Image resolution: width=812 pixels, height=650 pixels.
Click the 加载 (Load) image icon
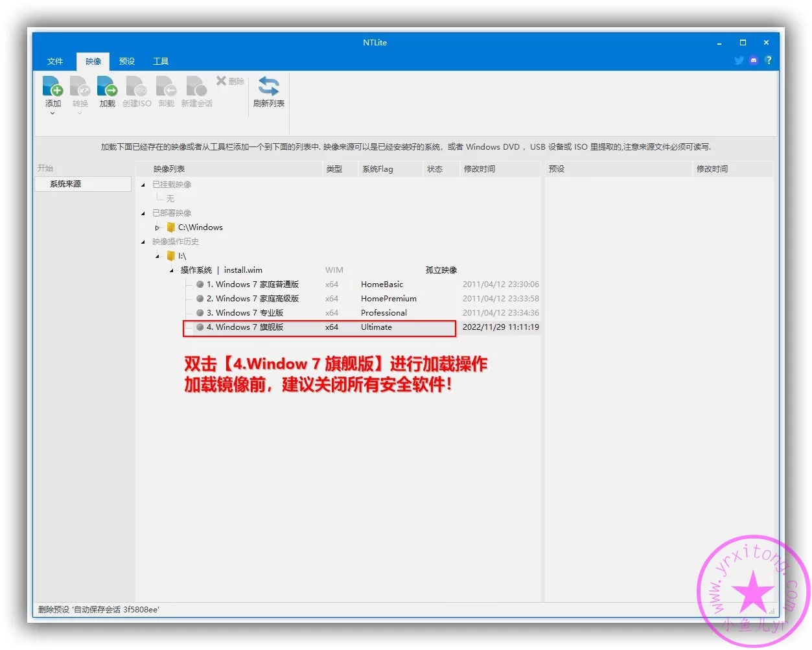(x=107, y=86)
